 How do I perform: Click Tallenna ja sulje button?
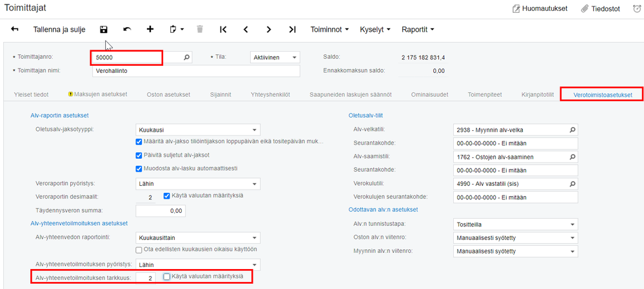pos(59,29)
